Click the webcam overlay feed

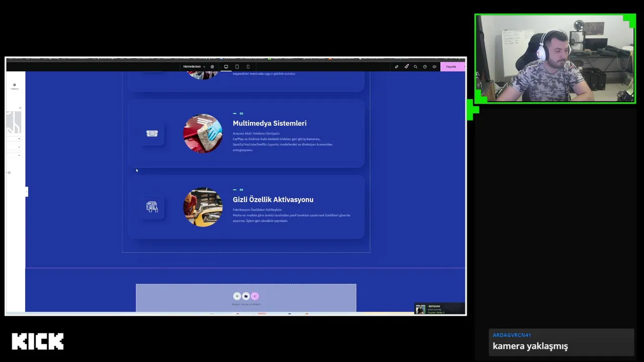[x=555, y=59]
